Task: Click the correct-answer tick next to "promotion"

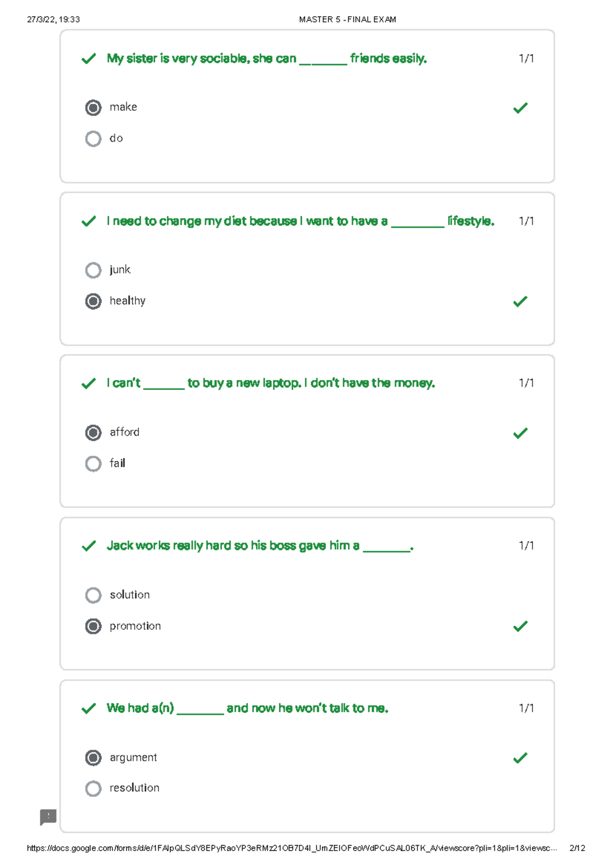Action: [520, 626]
